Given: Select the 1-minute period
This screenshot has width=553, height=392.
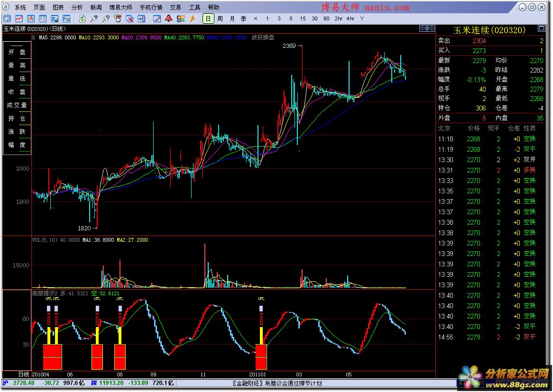Looking at the screenshot, I should (x=267, y=18).
